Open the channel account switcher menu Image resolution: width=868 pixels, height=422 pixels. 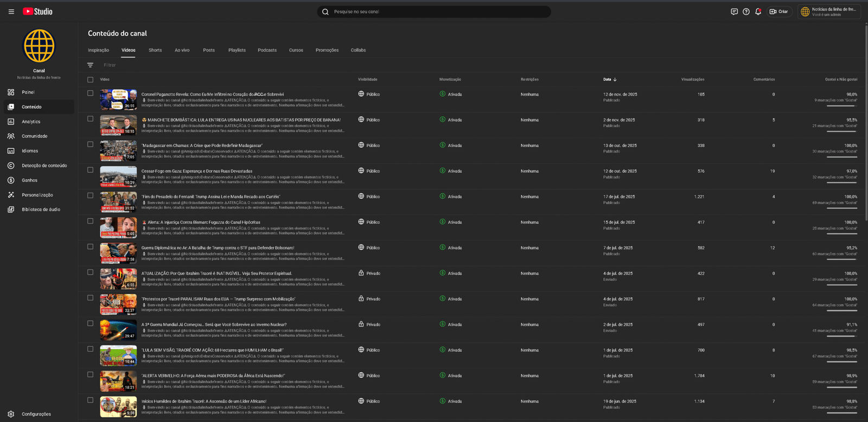click(829, 11)
